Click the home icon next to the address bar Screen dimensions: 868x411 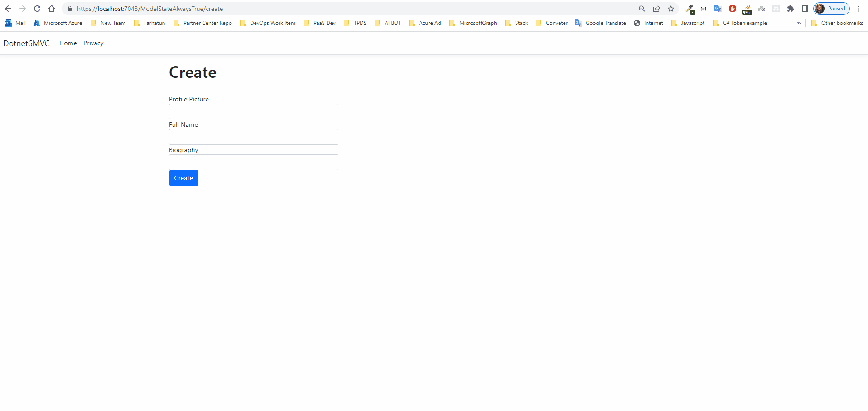(52, 9)
